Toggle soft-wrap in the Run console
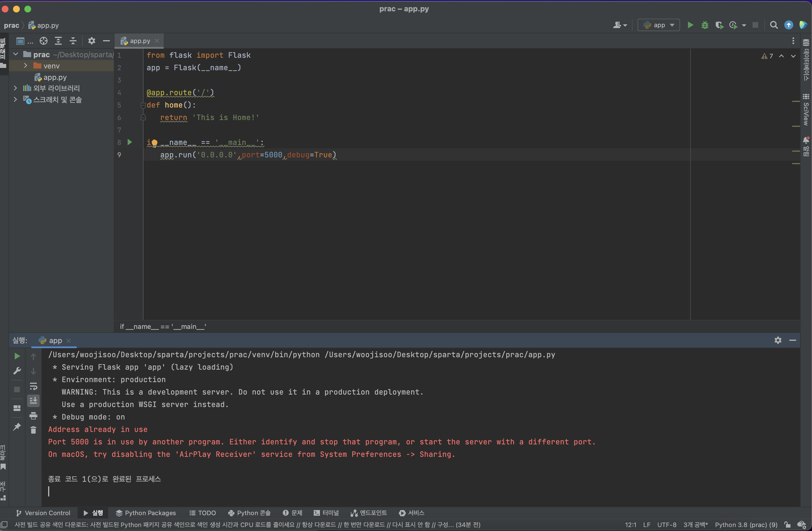The width and height of the screenshot is (812, 531). pyautogui.click(x=33, y=386)
